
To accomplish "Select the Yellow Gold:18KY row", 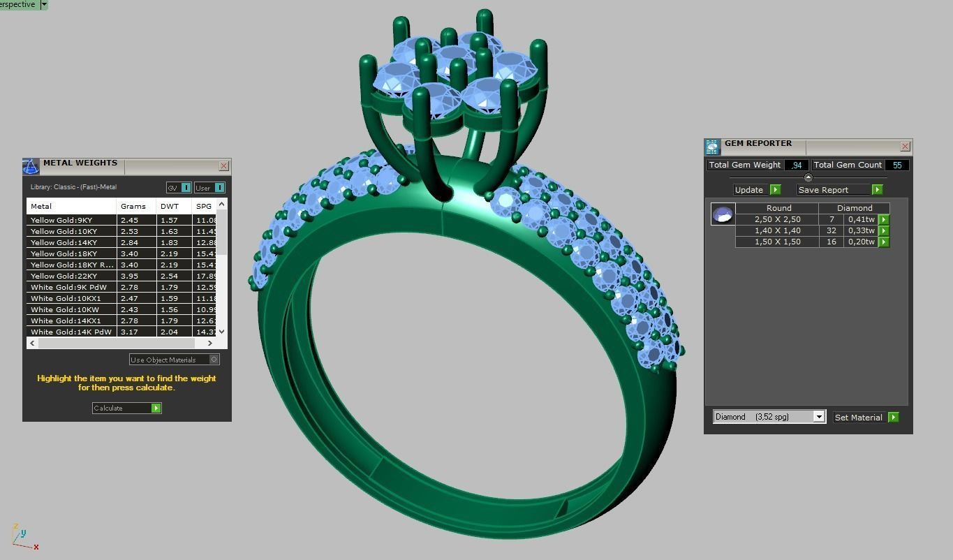I will [122, 253].
